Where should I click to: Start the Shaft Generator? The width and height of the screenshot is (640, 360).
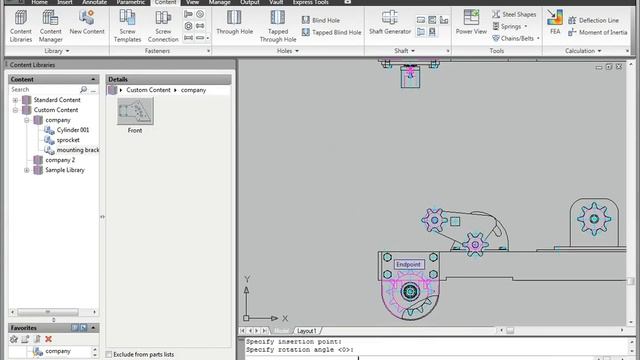tap(390, 23)
